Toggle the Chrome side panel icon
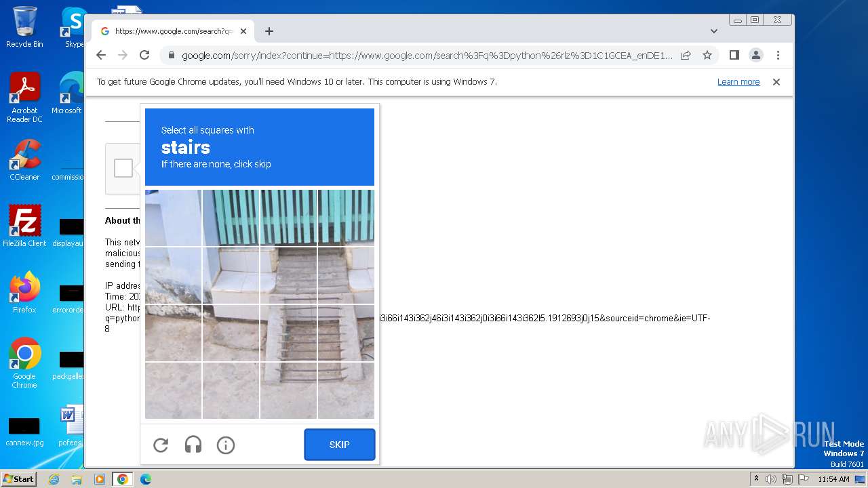 tap(734, 56)
